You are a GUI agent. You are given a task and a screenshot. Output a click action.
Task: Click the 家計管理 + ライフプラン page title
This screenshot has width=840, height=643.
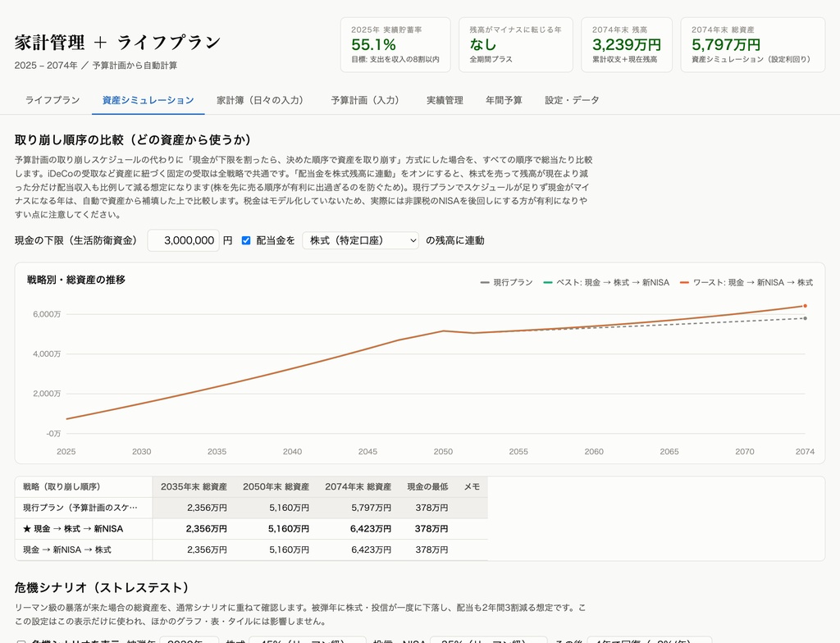tap(118, 43)
